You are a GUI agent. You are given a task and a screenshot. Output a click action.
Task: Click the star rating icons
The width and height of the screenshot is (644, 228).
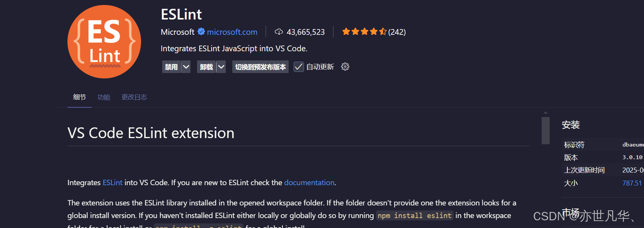tap(364, 32)
